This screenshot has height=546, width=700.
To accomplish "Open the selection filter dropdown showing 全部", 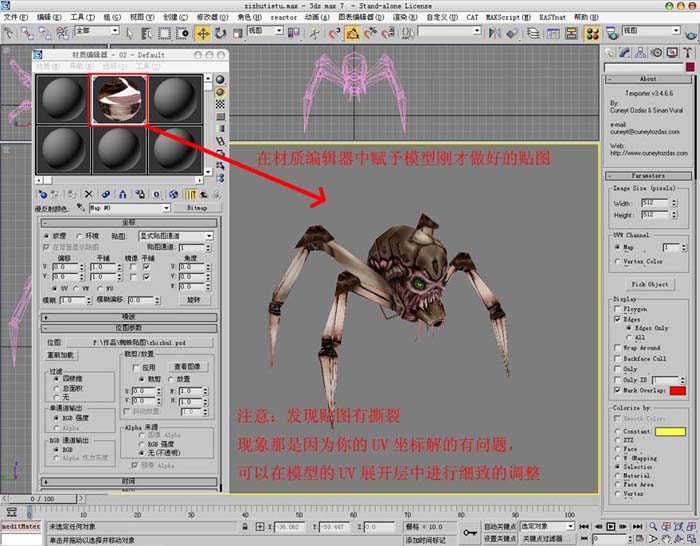I will [97, 30].
